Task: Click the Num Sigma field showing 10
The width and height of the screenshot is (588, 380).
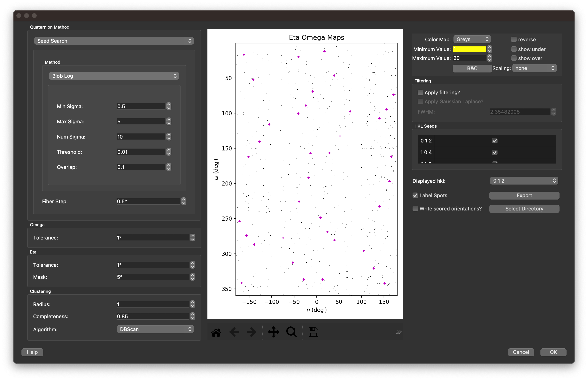Action: [141, 137]
